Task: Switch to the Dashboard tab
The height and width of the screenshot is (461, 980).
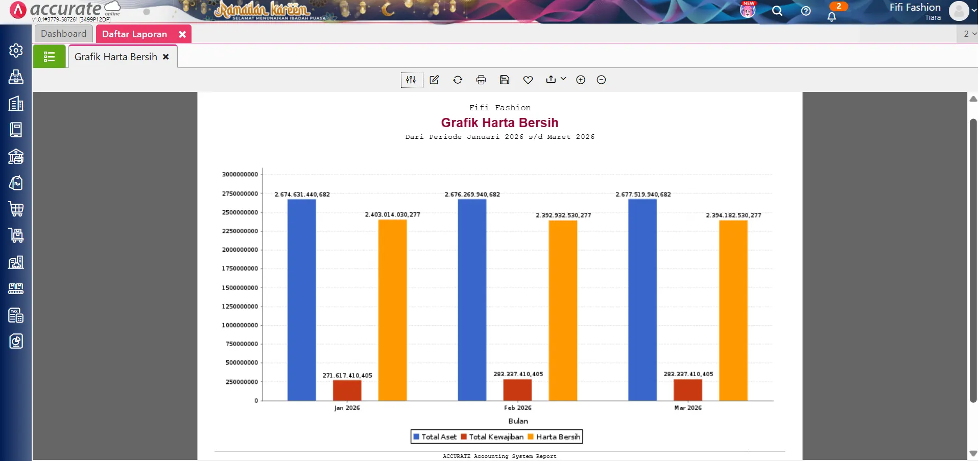Action: (x=63, y=33)
